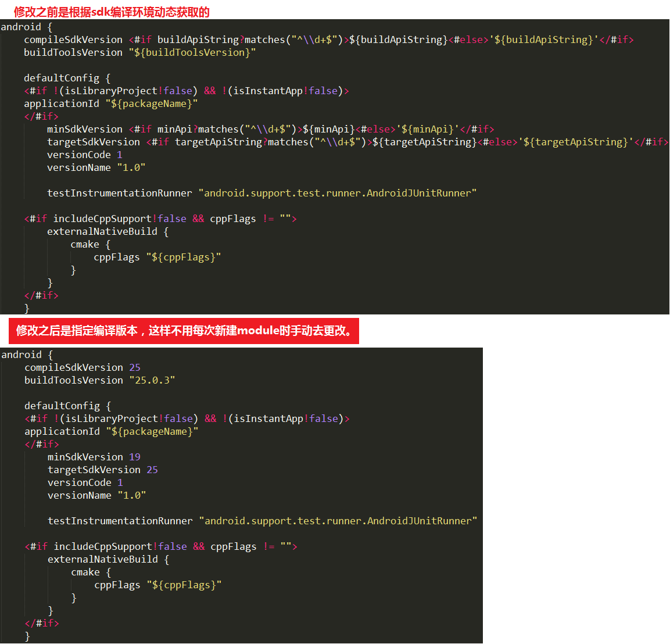The width and height of the screenshot is (670, 644).
Task: Click the compileSdkVersion line using buildApiString
Action: click(328, 40)
